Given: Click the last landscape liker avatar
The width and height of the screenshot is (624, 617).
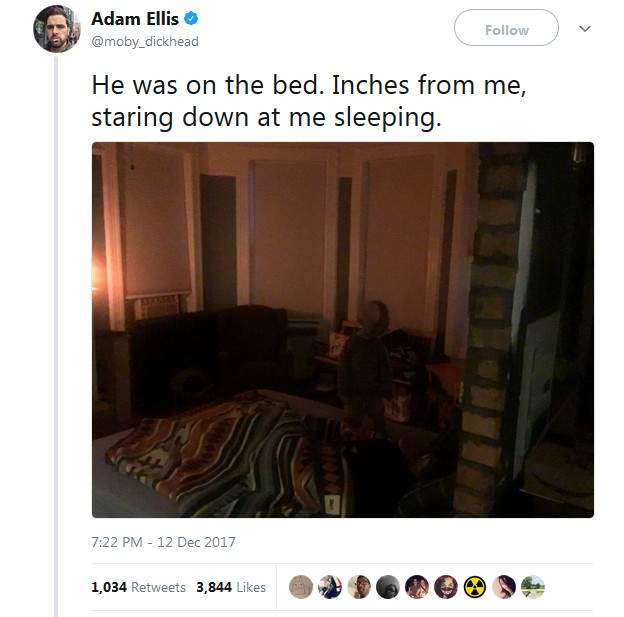Looking at the screenshot, I should [x=533, y=587].
